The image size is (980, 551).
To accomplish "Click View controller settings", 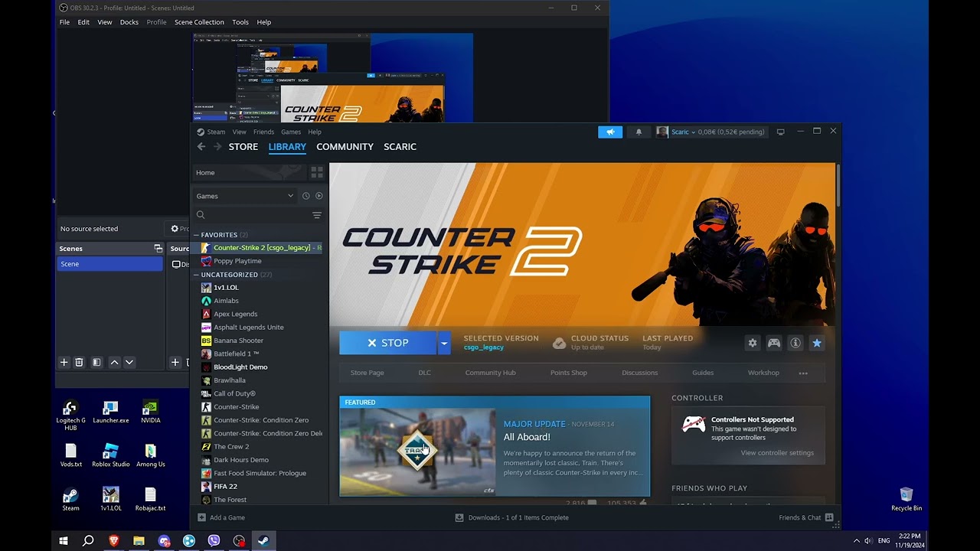I will click(777, 453).
